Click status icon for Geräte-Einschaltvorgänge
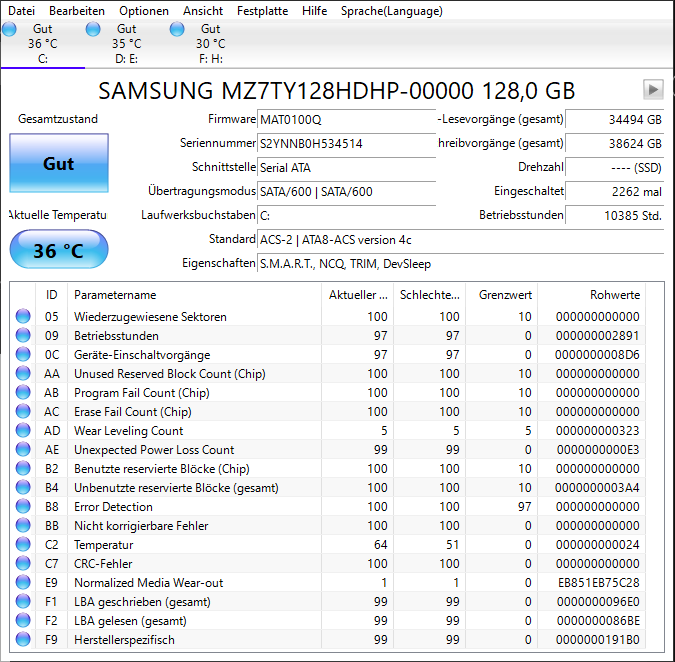The width and height of the screenshot is (675, 662). pos(23,354)
